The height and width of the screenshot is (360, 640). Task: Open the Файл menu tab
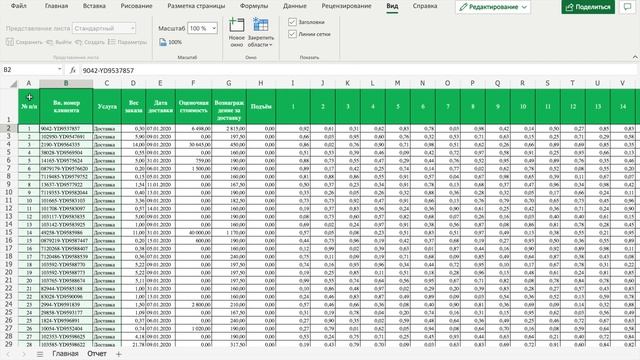(x=18, y=6)
